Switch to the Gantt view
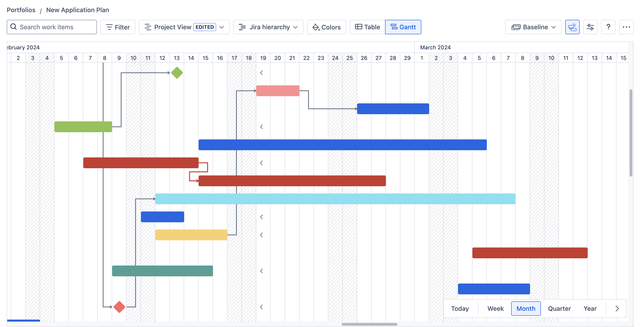 pyautogui.click(x=403, y=27)
